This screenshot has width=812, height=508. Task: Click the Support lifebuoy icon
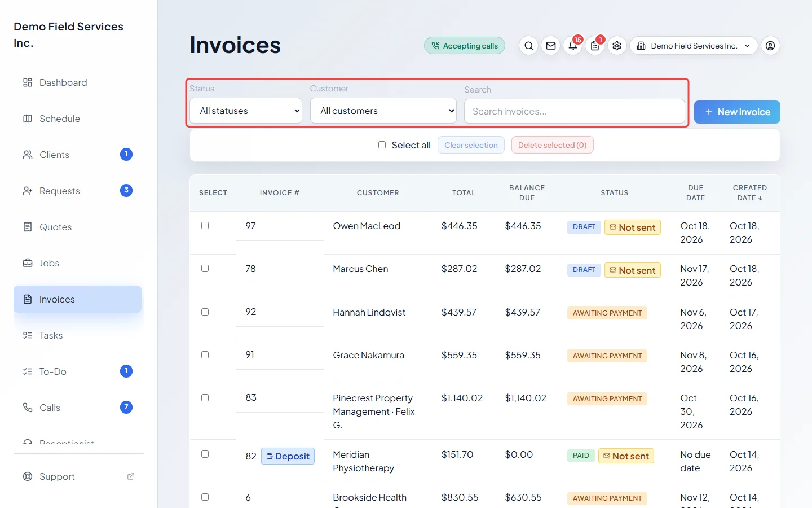click(28, 476)
